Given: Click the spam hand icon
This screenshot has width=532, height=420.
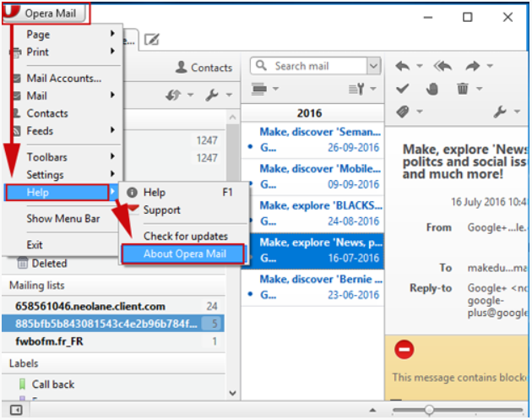Looking at the screenshot, I should 432,89.
